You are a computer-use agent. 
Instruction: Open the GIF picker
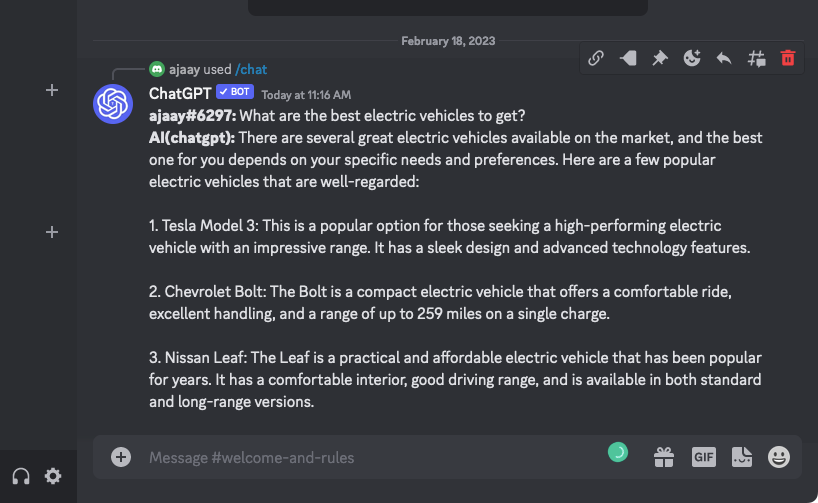(x=703, y=457)
